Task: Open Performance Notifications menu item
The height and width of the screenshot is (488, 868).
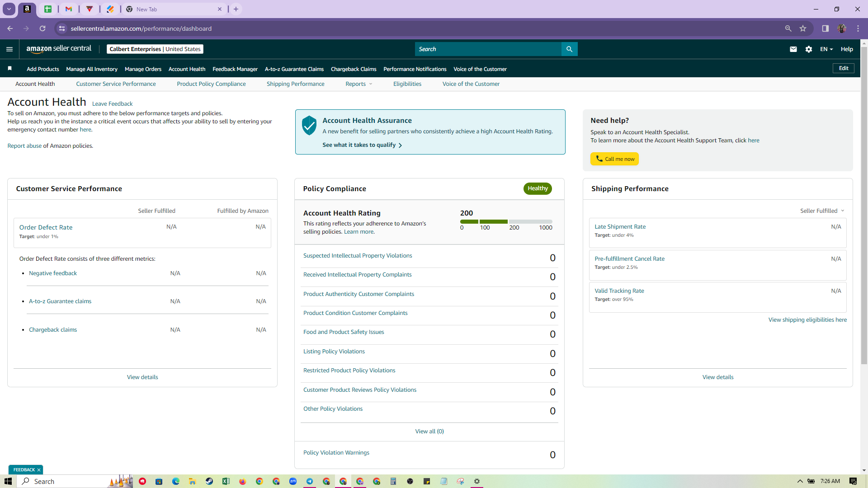Action: point(415,69)
